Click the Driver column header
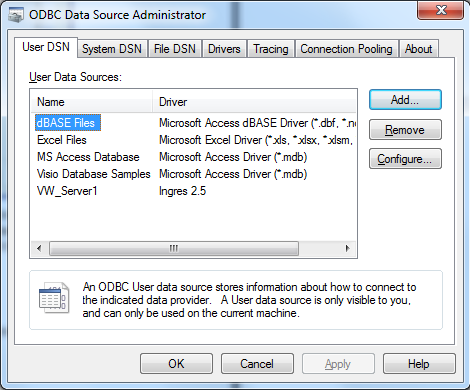The width and height of the screenshot is (470, 390). pos(254,102)
